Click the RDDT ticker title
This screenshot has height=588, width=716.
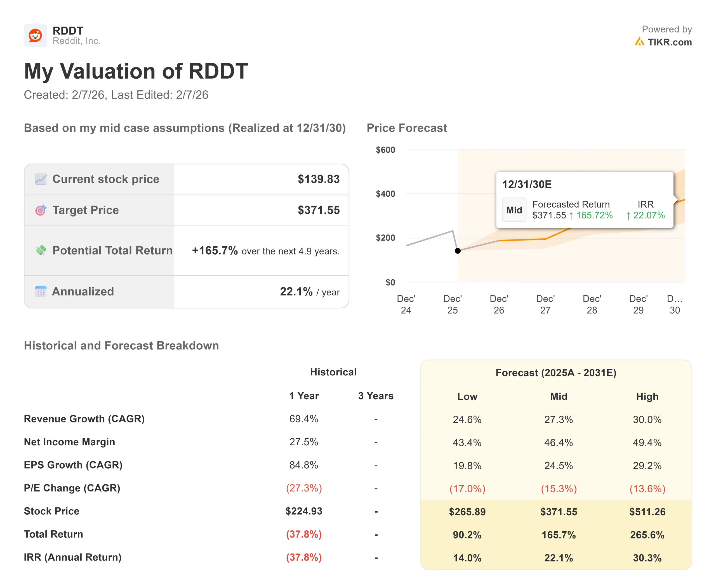[x=68, y=30]
